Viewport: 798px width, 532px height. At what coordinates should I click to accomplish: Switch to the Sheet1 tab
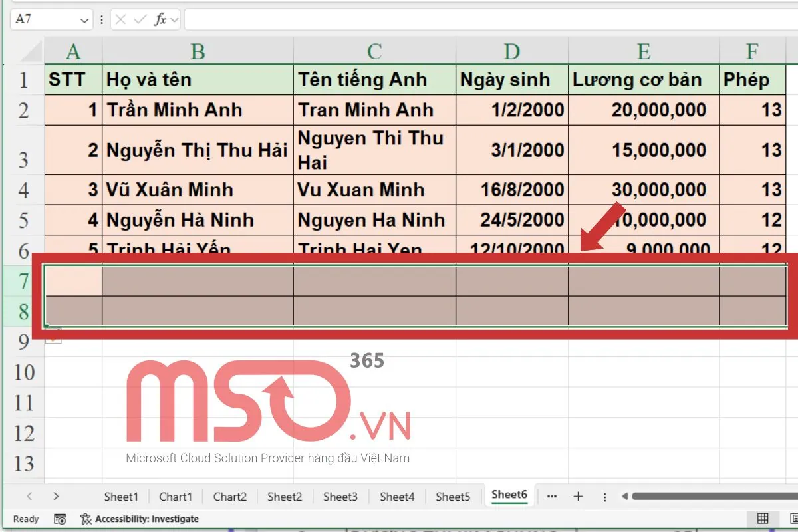click(121, 496)
